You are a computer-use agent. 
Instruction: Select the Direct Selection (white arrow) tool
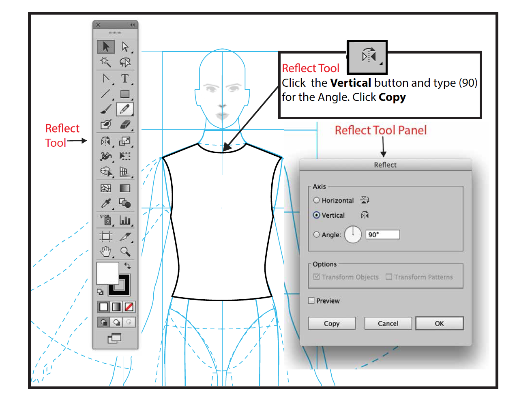click(x=125, y=47)
